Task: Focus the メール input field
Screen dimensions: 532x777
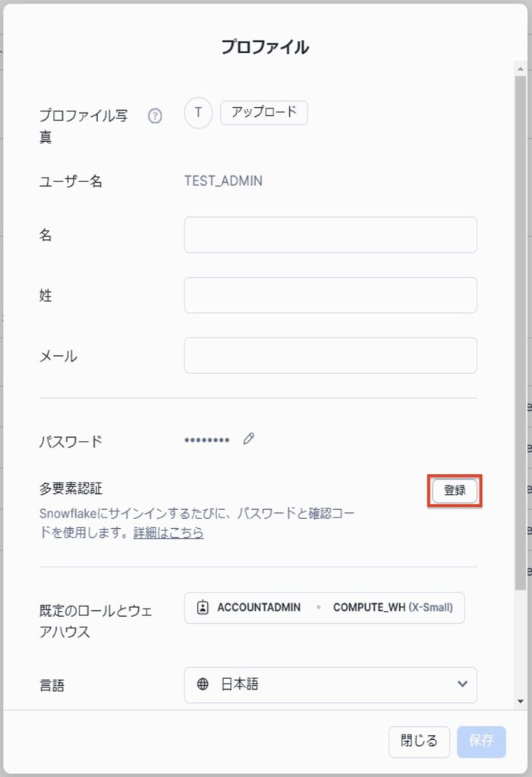Action: click(330, 355)
